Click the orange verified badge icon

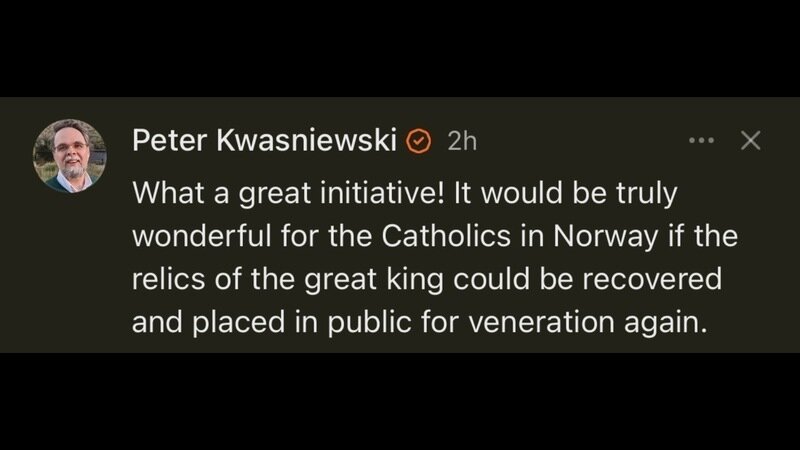click(x=420, y=141)
